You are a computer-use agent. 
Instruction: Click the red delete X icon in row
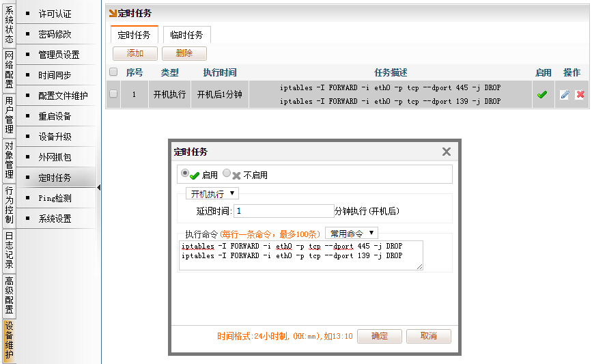point(580,95)
